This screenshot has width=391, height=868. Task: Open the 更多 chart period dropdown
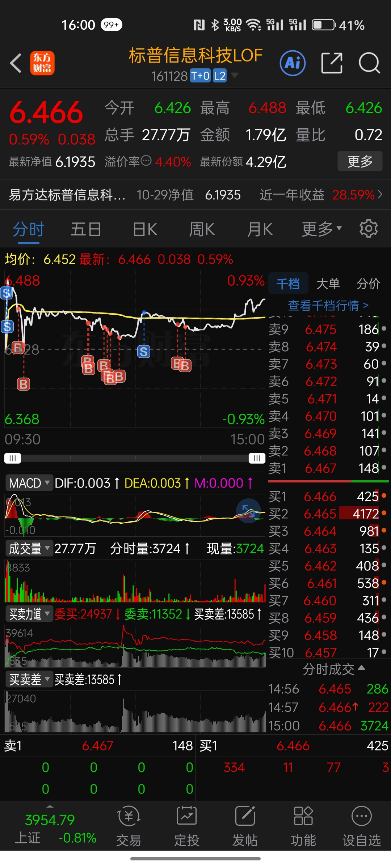point(322,229)
